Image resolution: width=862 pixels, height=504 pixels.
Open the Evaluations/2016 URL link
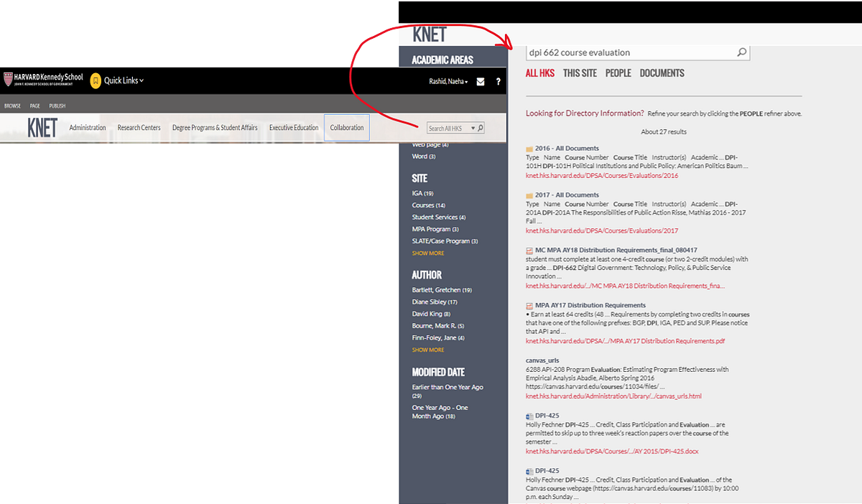click(602, 175)
